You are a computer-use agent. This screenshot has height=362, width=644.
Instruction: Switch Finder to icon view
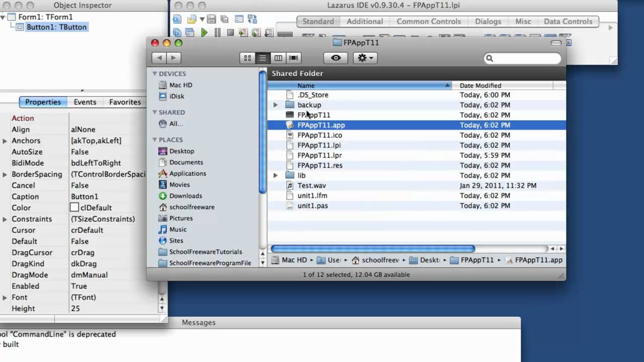click(x=247, y=58)
